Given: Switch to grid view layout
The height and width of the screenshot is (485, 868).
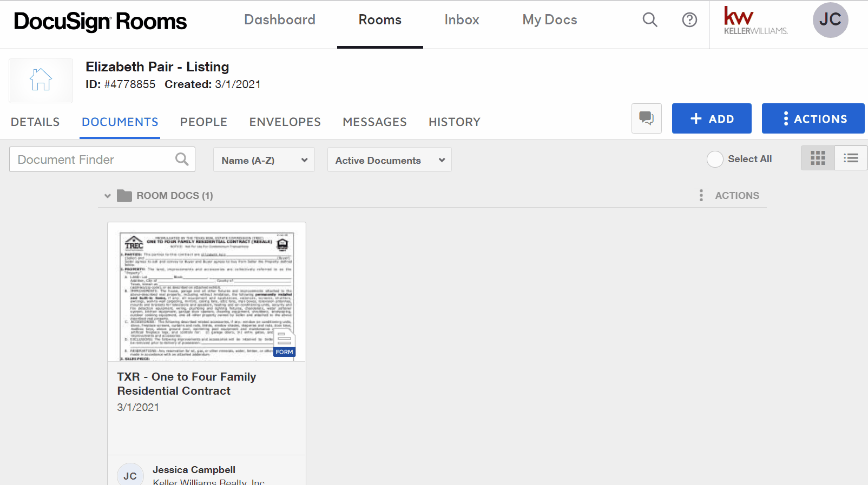Looking at the screenshot, I should click(x=818, y=158).
